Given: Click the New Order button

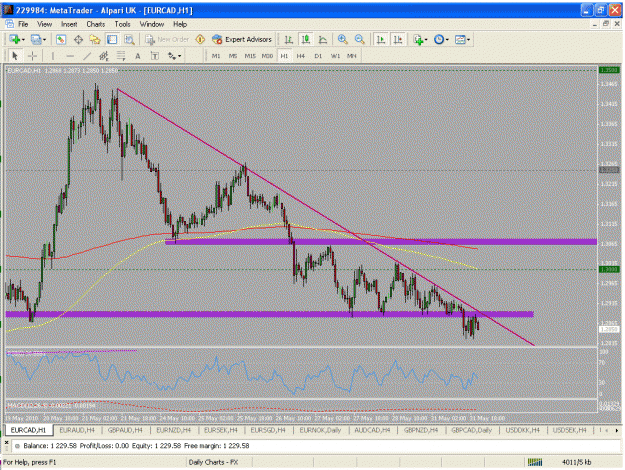Looking at the screenshot, I should click(x=167, y=39).
